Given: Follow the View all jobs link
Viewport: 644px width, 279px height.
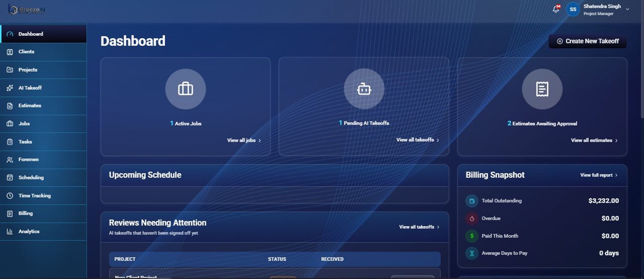Looking at the screenshot, I should [x=244, y=140].
